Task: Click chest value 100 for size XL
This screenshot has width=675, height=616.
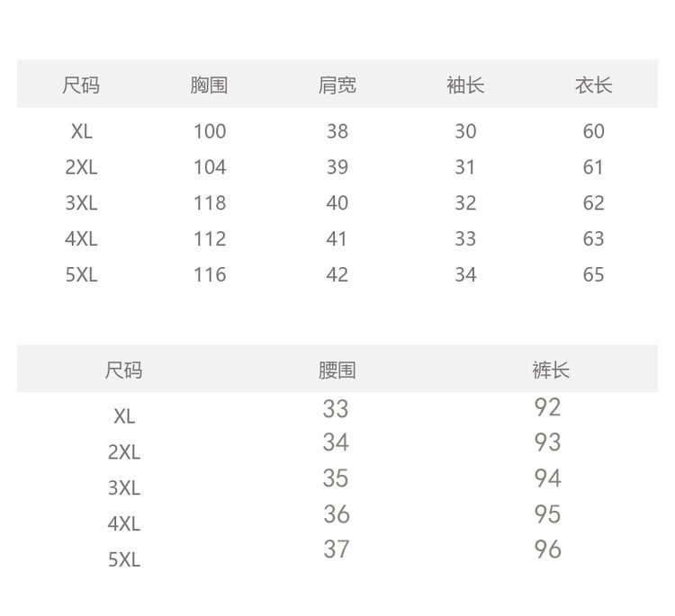Action: [210, 131]
